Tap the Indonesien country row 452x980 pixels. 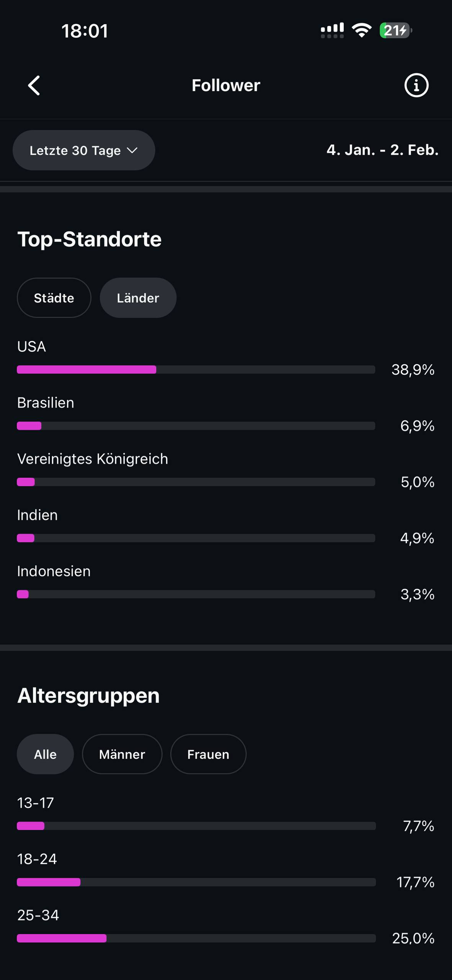point(54,571)
